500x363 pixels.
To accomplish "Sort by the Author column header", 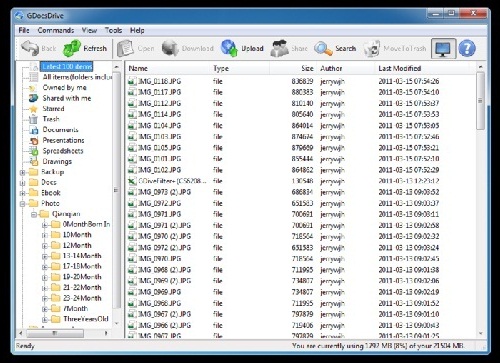I will point(346,68).
